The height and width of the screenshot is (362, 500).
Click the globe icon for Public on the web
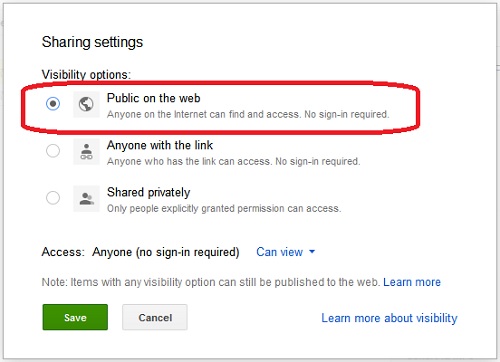pos(86,104)
